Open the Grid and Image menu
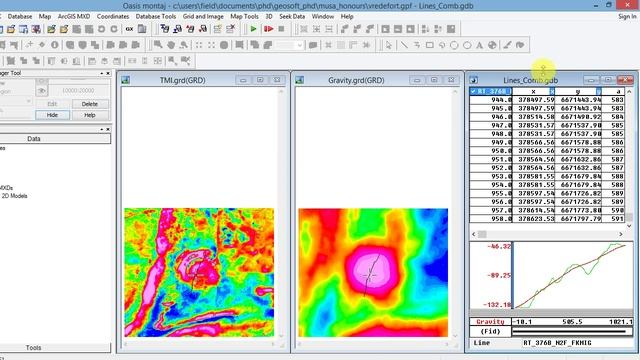The height and width of the screenshot is (360, 640). pos(203,16)
